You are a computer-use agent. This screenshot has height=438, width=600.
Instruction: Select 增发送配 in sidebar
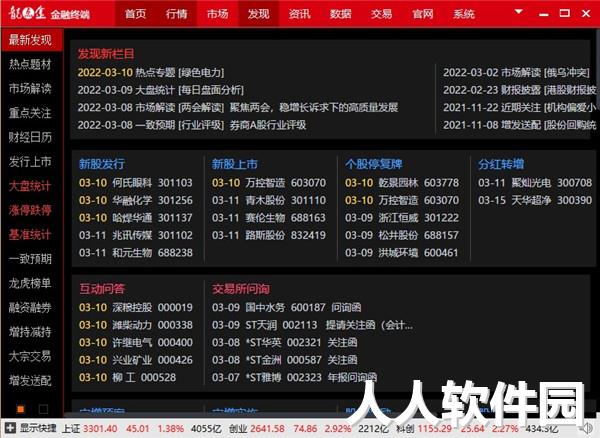click(x=30, y=381)
